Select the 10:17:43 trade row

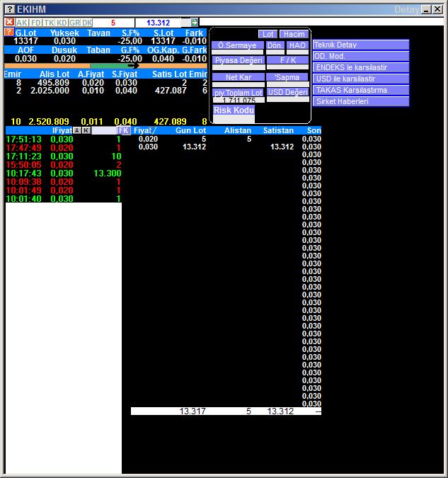click(64, 173)
